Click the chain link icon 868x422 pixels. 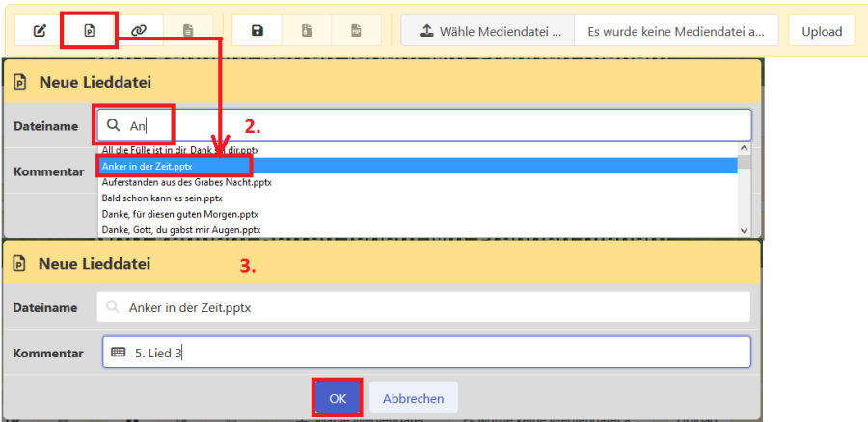[138, 31]
